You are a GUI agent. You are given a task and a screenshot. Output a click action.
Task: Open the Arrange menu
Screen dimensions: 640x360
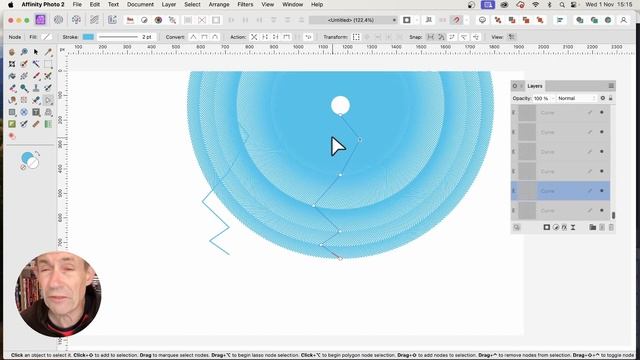coord(219,4)
